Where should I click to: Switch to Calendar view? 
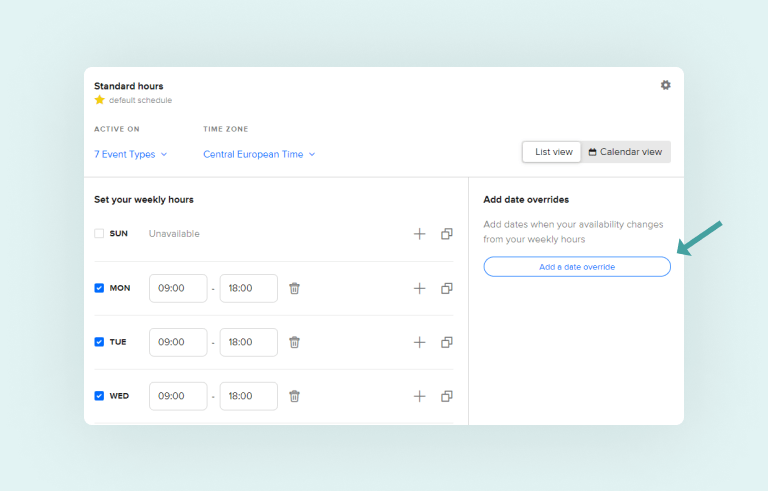point(625,152)
